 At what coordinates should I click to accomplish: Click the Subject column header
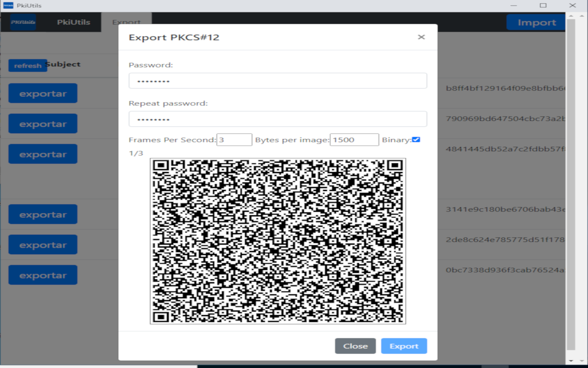click(x=63, y=64)
